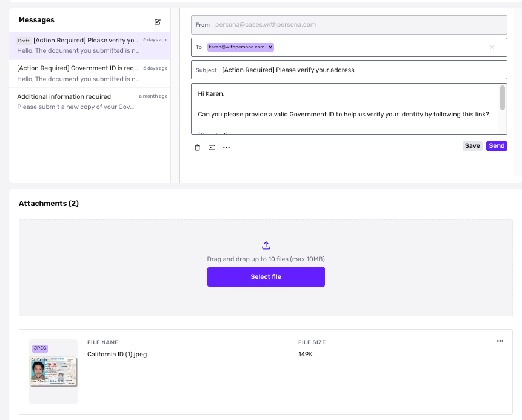
Task: Click the Messages heading
Action: pos(36,20)
